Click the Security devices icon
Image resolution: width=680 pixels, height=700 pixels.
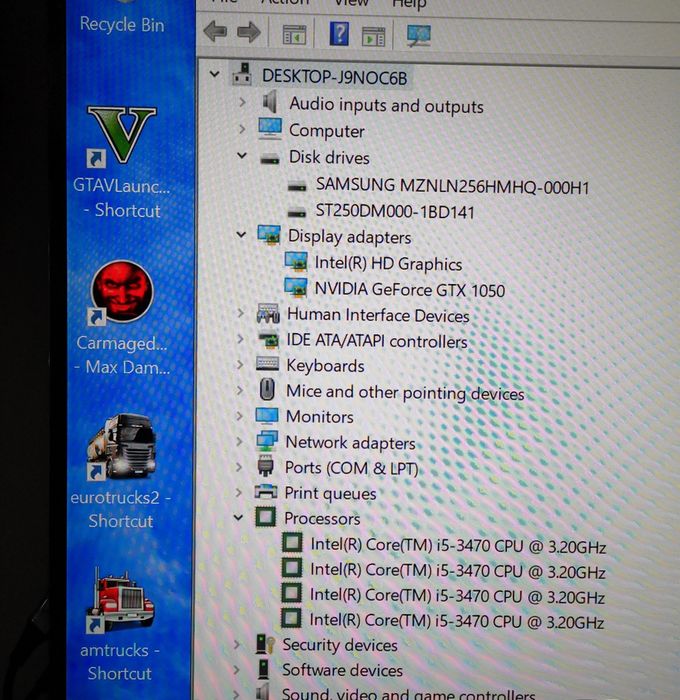pyautogui.click(x=265, y=644)
